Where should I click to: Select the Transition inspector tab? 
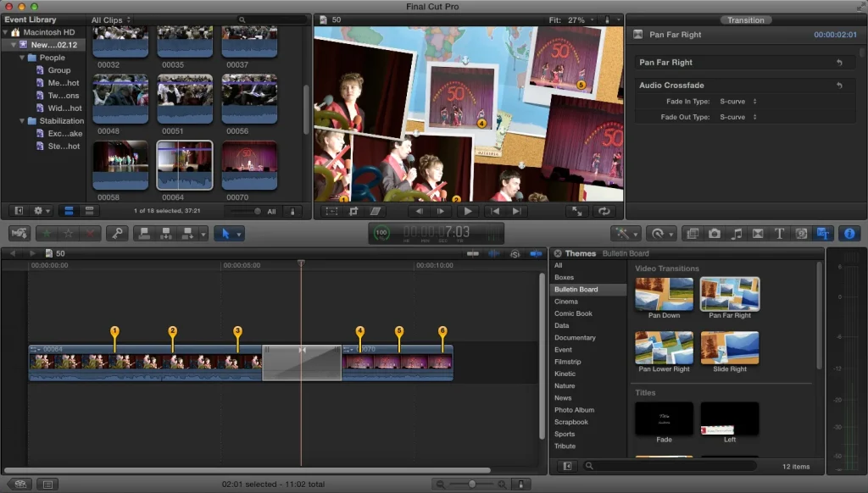pyautogui.click(x=745, y=20)
